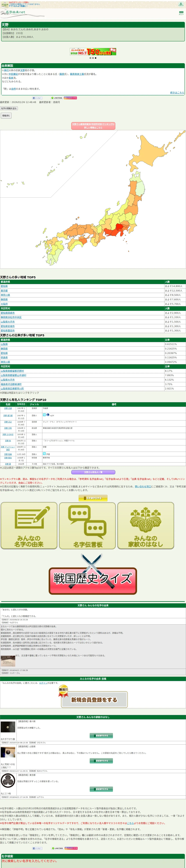This screenshot has width=186, height=868.
Task: View 丸に三つ柏 crest image
Action: click(x=8, y=780)
